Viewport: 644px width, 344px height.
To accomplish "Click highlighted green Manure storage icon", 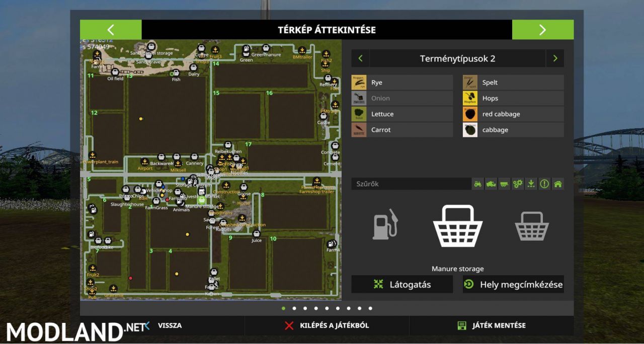I will (x=201, y=200).
